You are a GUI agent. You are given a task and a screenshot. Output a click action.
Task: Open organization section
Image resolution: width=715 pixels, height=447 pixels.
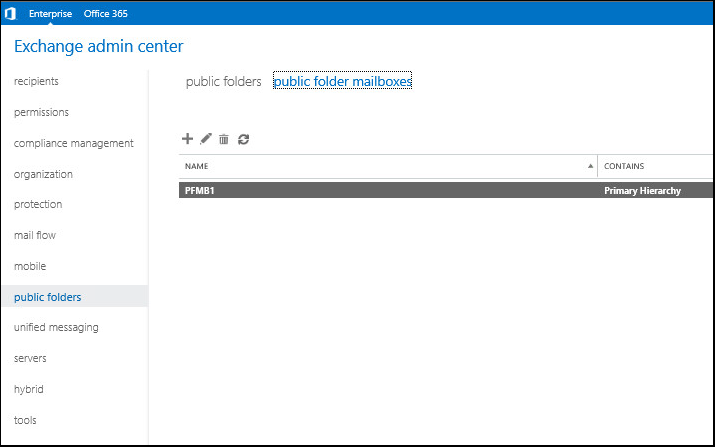tap(43, 174)
